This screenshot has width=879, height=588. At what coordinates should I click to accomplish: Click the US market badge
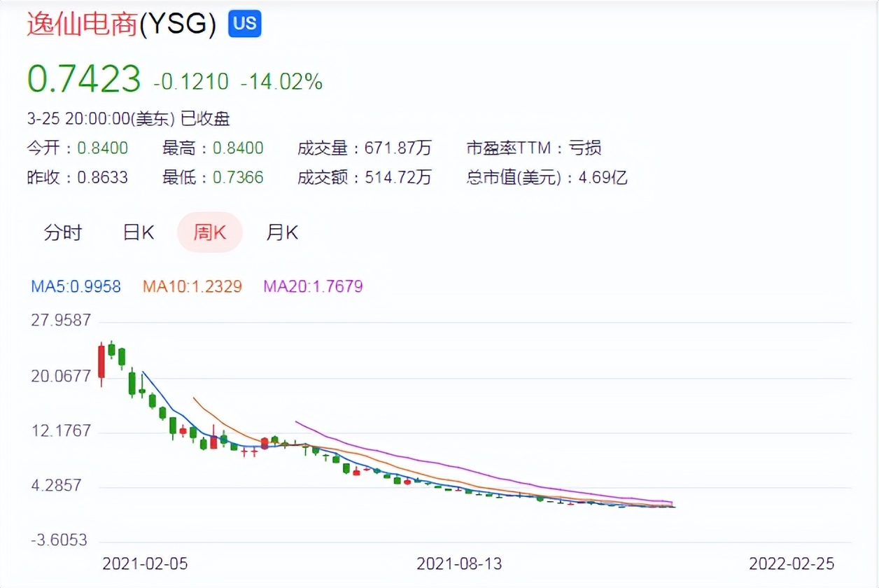click(x=244, y=24)
